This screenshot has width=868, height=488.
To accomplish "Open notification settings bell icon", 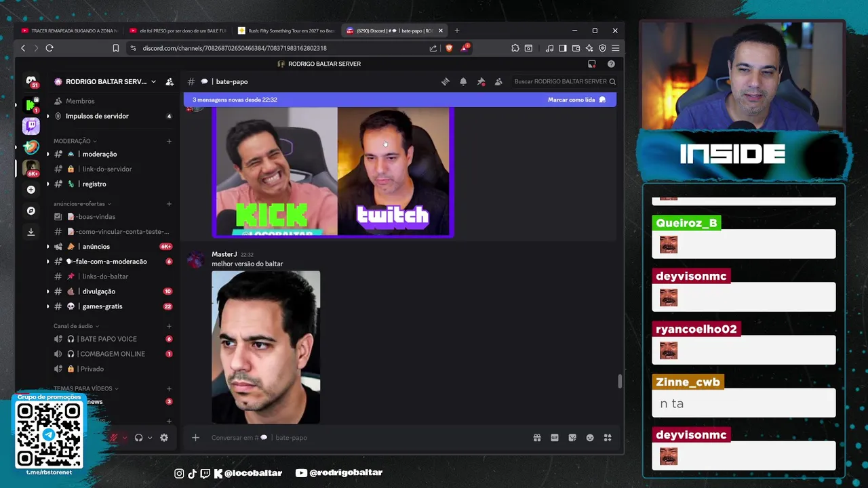I will coord(463,81).
